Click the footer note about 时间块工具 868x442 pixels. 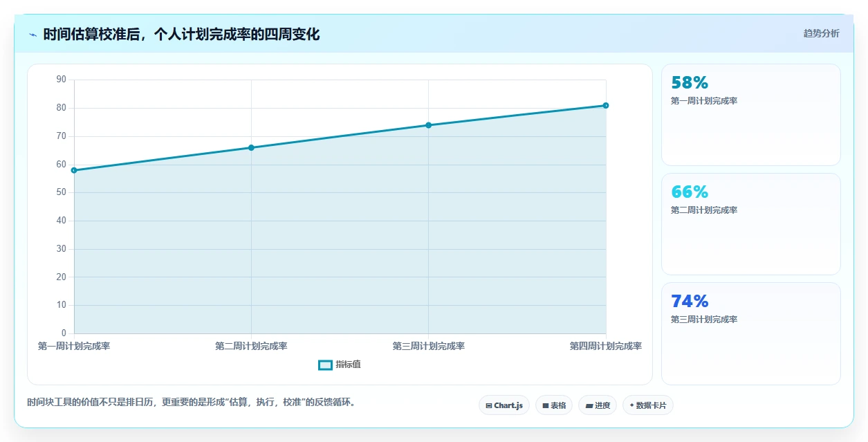[191, 402]
